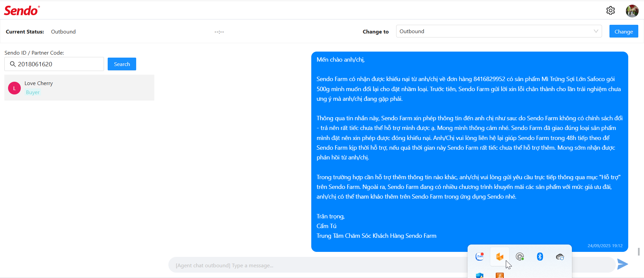Click the chat scrollbar thumb
The height and width of the screenshot is (278, 644).
(x=639, y=252)
